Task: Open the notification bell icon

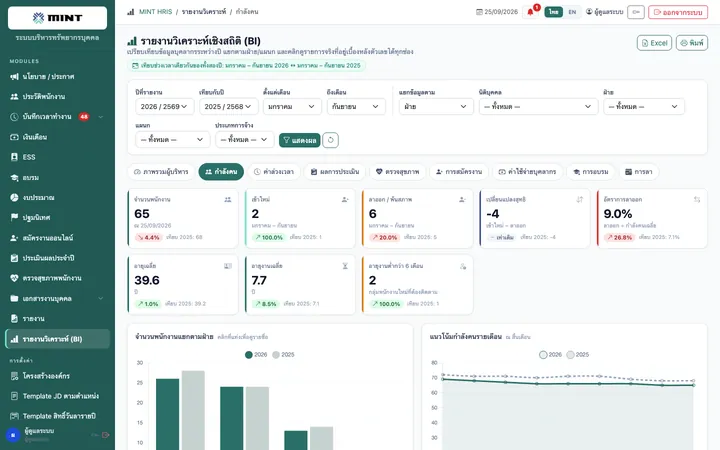Action: (x=530, y=12)
